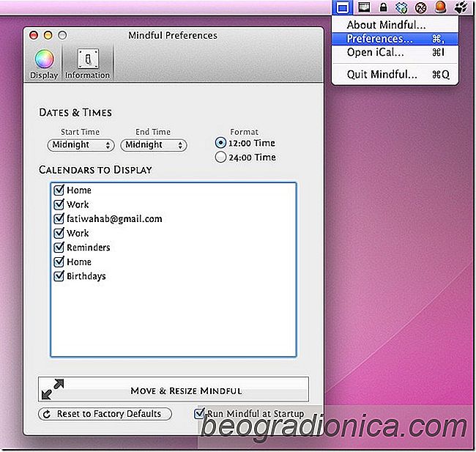This screenshot has height=452, width=476.
Task: Open the End Time dropdown
Action: tap(154, 145)
